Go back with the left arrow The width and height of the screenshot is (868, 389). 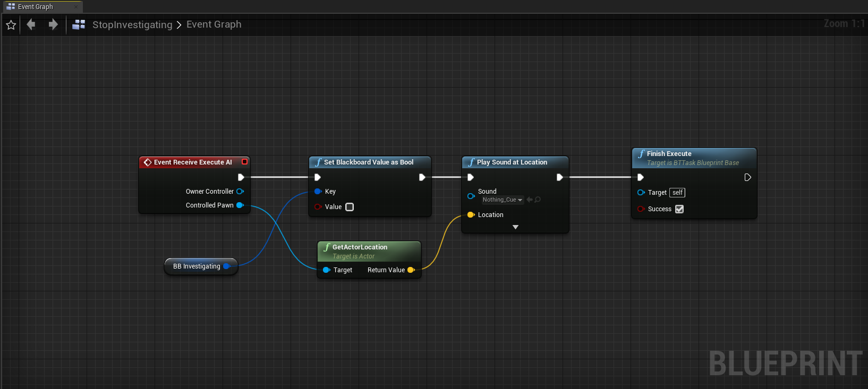(31, 24)
